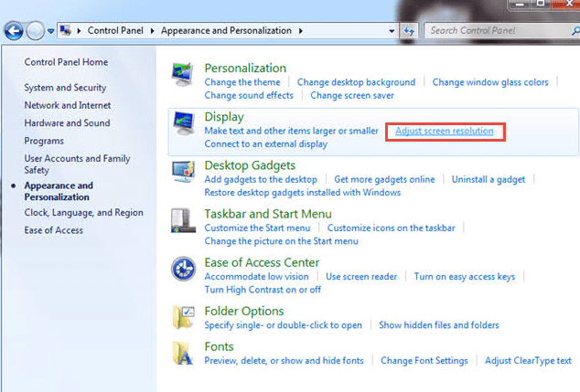Open Turn High Contrast on or off

pyautogui.click(x=263, y=290)
